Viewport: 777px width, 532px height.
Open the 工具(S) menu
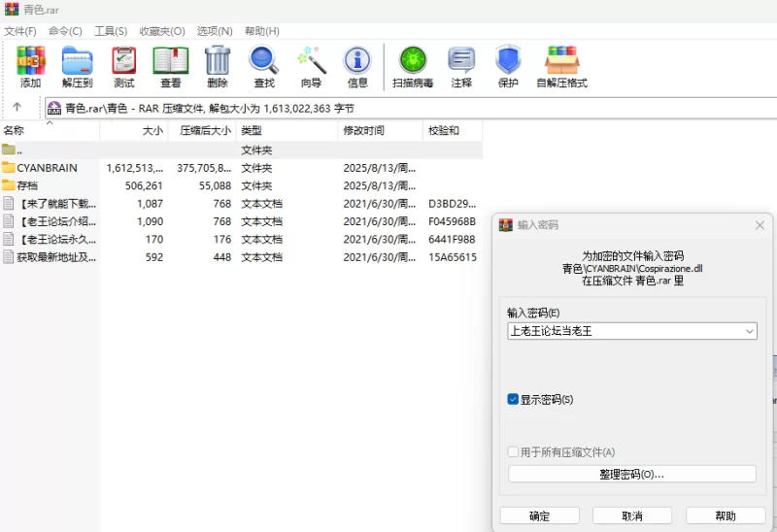pyautogui.click(x=111, y=31)
